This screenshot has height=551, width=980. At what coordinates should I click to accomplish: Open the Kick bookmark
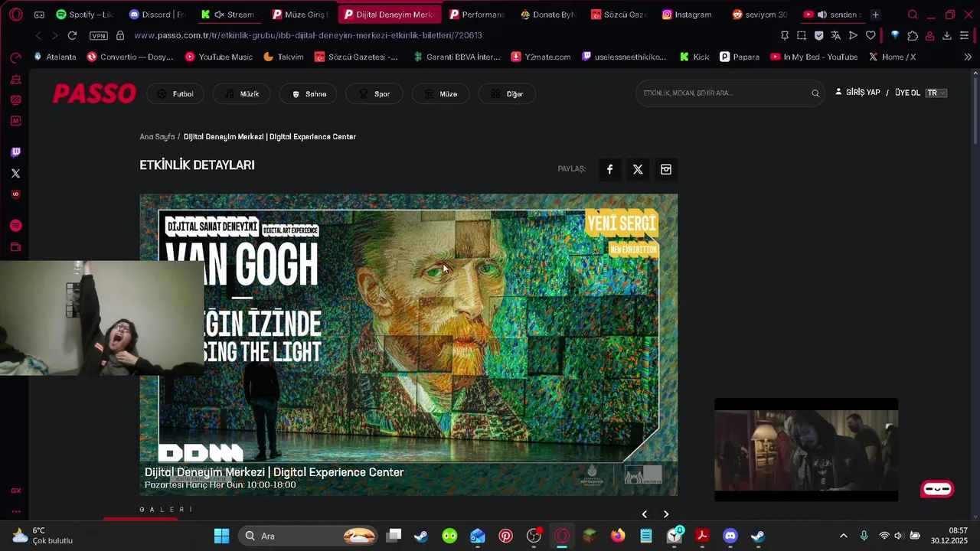tap(694, 57)
